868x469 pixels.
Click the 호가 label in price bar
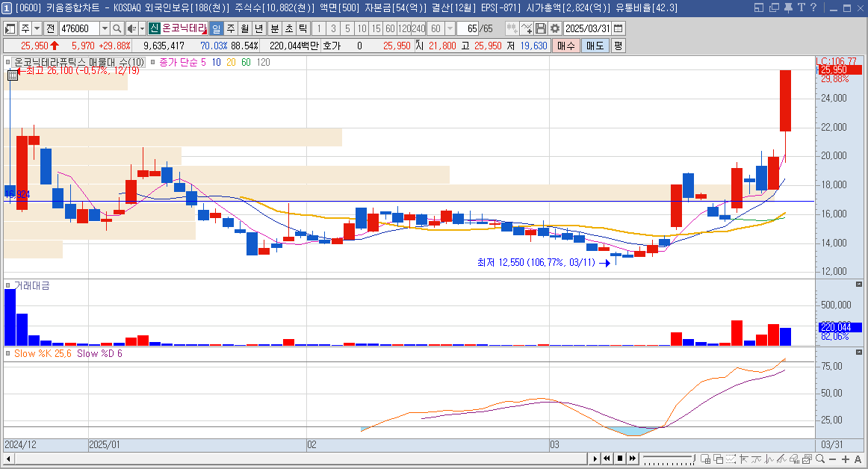click(x=332, y=46)
